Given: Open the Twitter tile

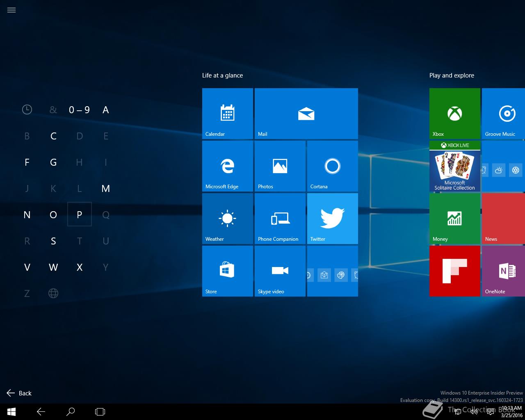Looking at the screenshot, I should (x=333, y=219).
